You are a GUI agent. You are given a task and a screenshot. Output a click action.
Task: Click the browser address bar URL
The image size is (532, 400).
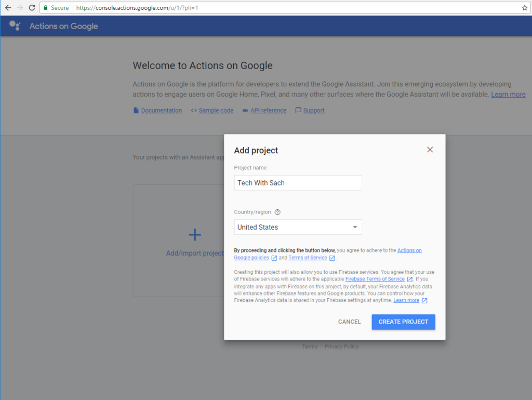[137, 7]
